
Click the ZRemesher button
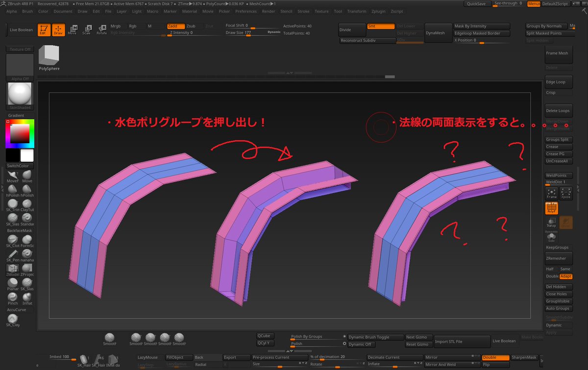[x=559, y=258]
